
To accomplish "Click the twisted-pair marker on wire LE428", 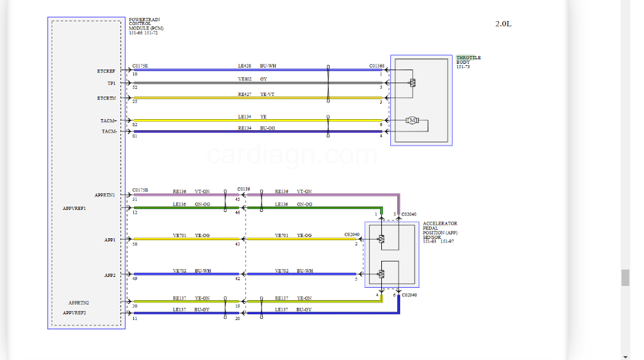I will (328, 70).
